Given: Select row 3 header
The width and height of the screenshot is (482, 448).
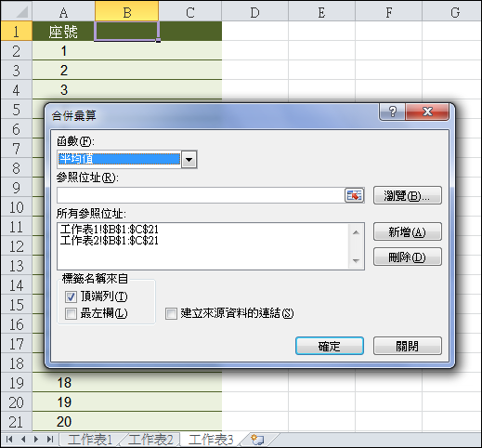Looking at the screenshot, I should [x=17, y=70].
